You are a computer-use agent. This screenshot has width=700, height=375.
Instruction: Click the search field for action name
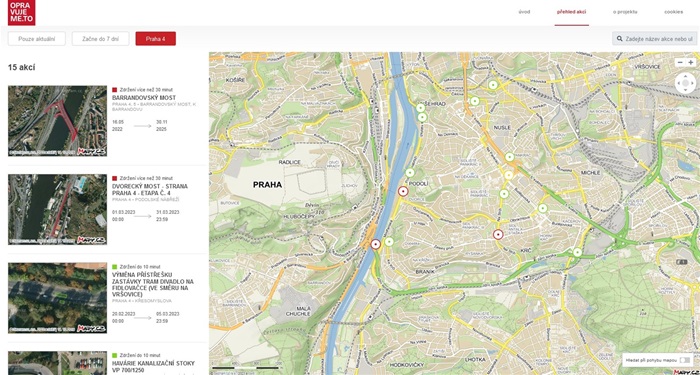click(654, 39)
